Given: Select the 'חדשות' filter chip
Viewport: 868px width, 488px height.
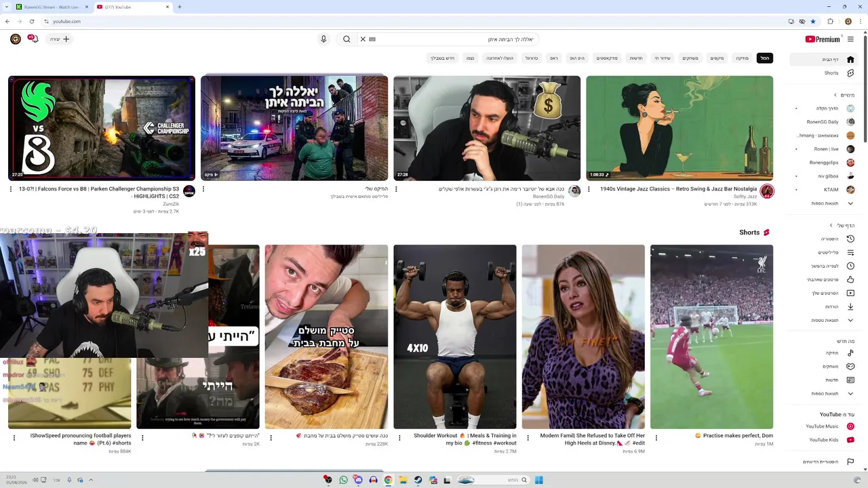Looking at the screenshot, I should click(x=636, y=58).
